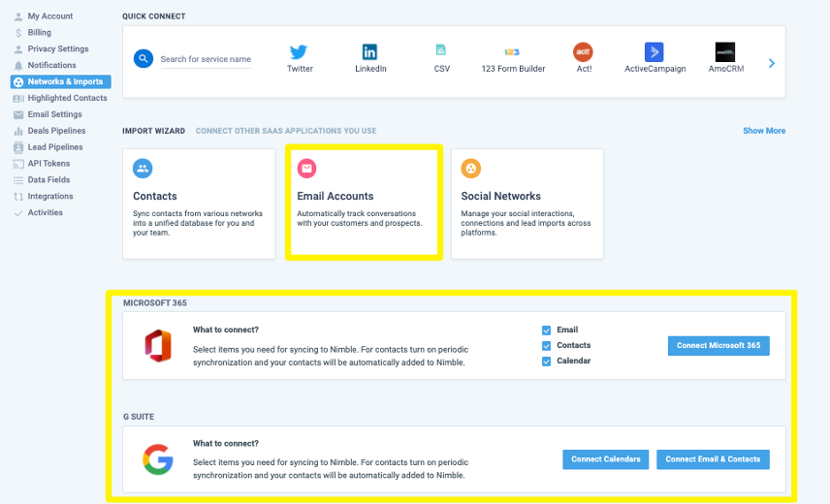Click the Notifications bell icon

[x=18, y=66]
